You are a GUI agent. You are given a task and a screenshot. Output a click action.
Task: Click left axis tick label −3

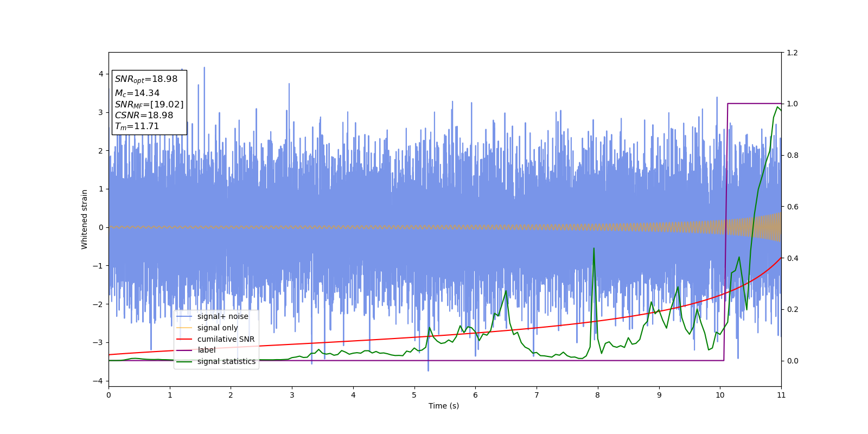coord(99,342)
